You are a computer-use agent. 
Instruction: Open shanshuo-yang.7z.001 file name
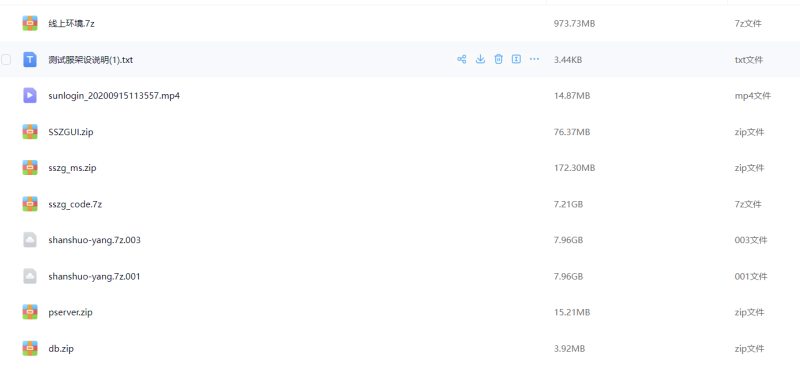coord(94,276)
